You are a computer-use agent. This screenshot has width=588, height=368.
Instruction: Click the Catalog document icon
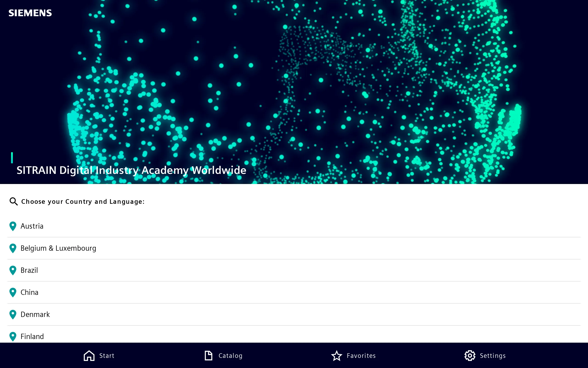click(x=209, y=356)
